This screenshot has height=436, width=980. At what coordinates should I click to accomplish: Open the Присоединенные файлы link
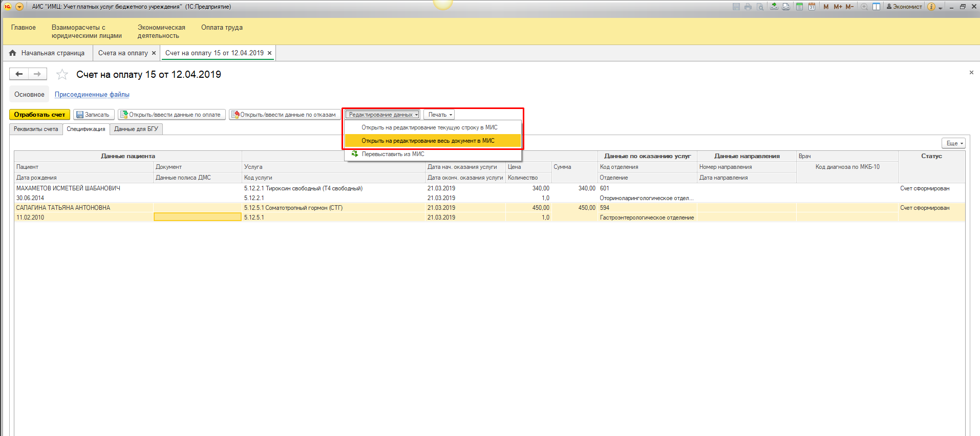pos(92,95)
